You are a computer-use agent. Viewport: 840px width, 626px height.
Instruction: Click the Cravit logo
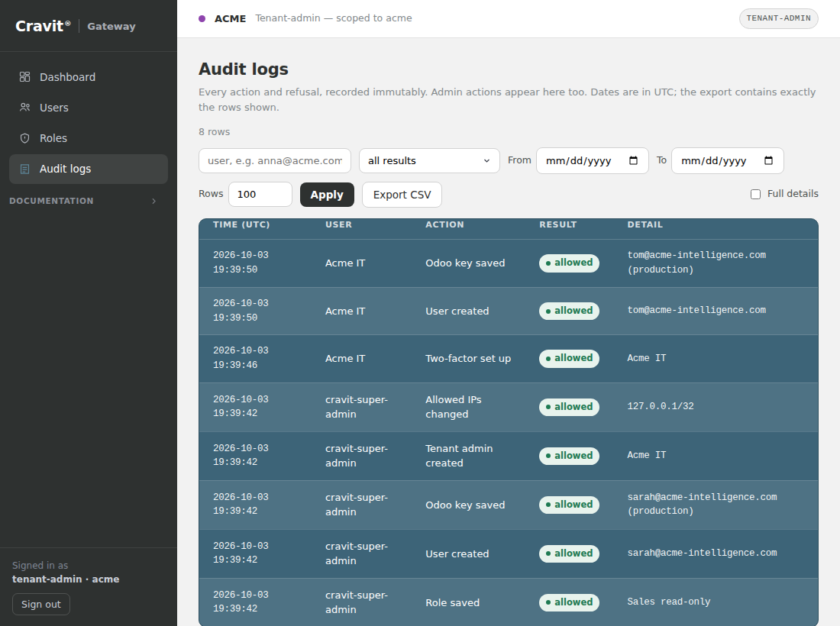43,26
